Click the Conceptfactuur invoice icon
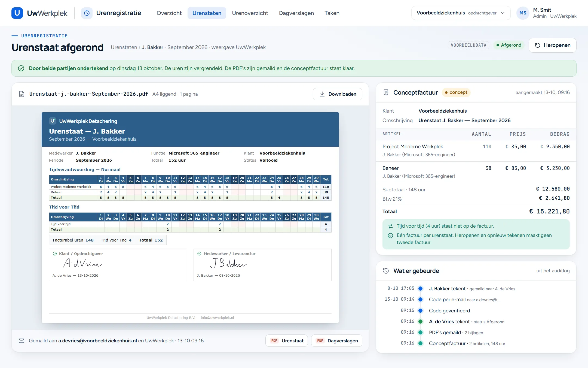The width and height of the screenshot is (588, 368). coord(386,92)
